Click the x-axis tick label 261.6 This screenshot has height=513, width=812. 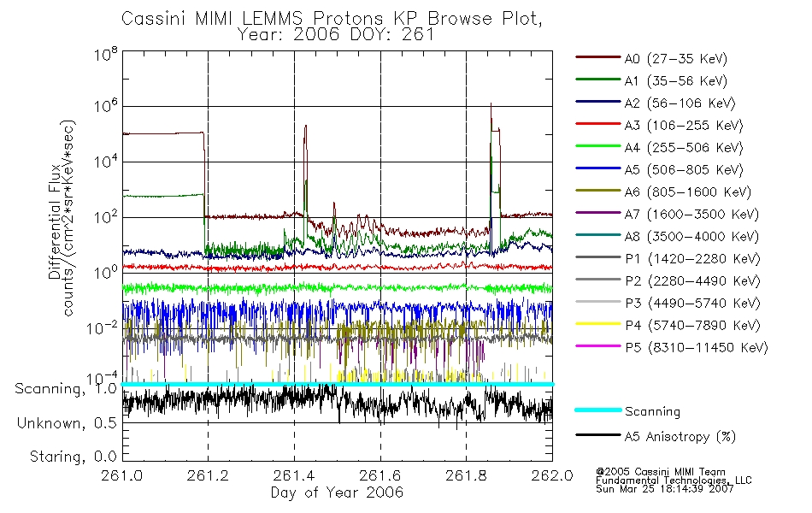pos(380,475)
